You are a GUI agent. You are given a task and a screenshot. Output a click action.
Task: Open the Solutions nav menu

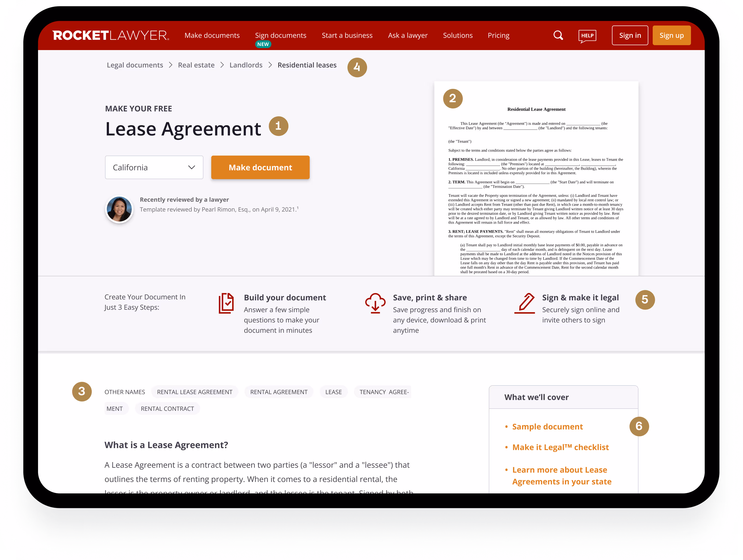457,35
